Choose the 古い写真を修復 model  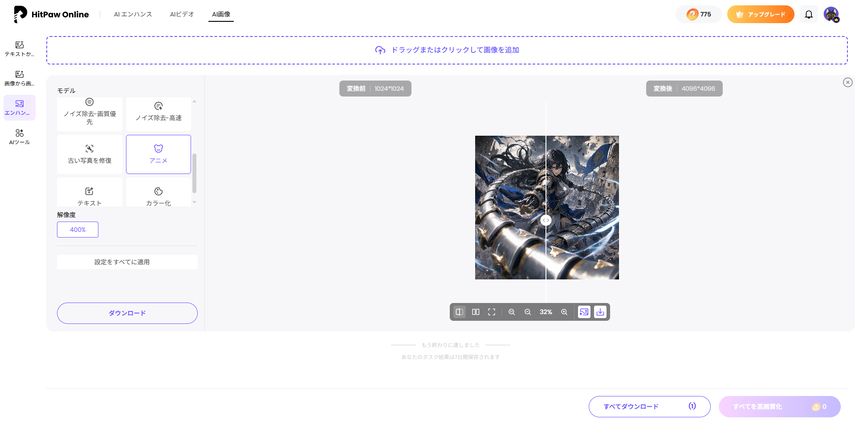tap(89, 154)
